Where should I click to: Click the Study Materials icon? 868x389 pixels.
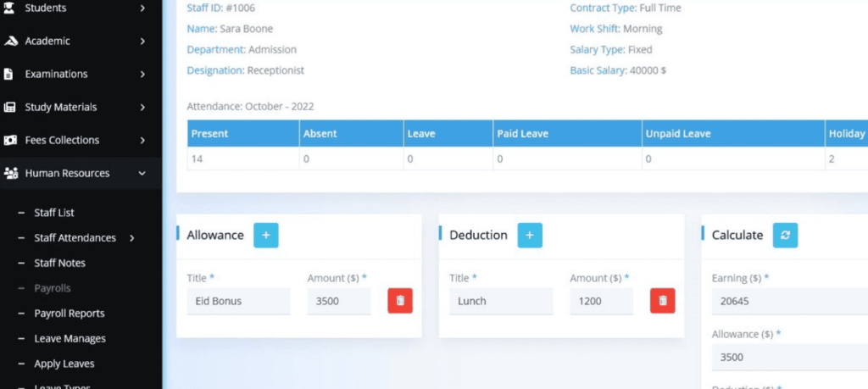[x=10, y=108]
